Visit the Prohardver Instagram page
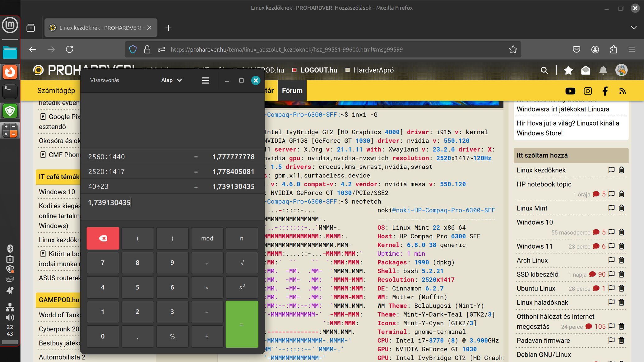 tap(588, 91)
